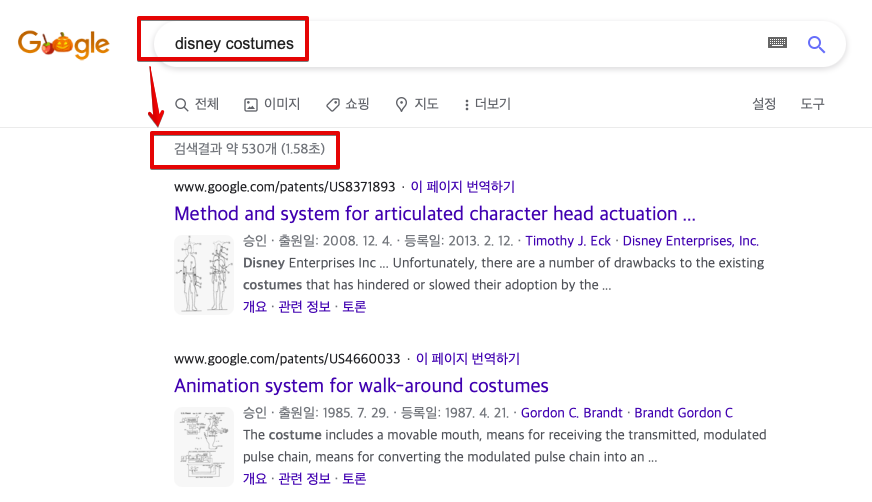
Task: Switch to the 쇼핑 (Shopping) tab
Action: 348,104
